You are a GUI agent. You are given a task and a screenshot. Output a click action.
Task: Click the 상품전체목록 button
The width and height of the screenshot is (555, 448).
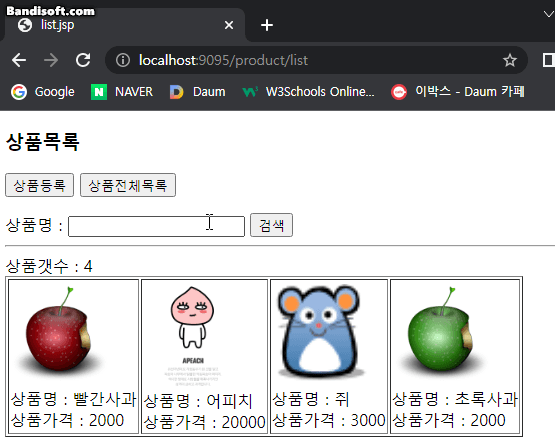(128, 185)
